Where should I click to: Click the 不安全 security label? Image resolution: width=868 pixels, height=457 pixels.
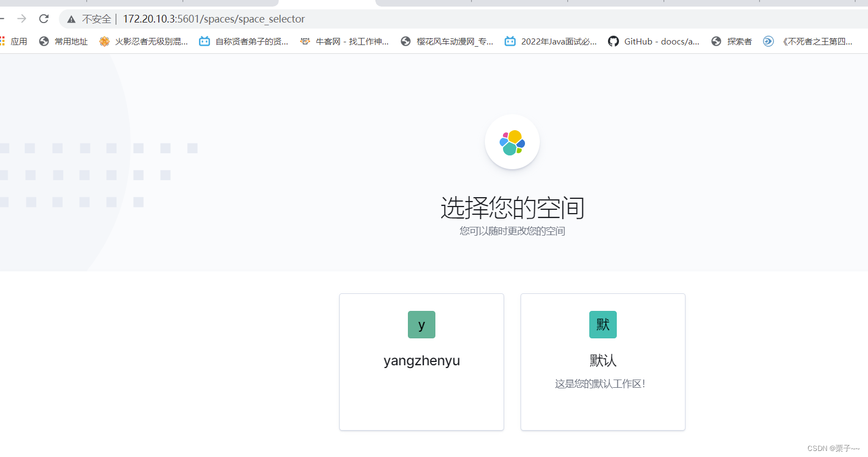[96, 19]
